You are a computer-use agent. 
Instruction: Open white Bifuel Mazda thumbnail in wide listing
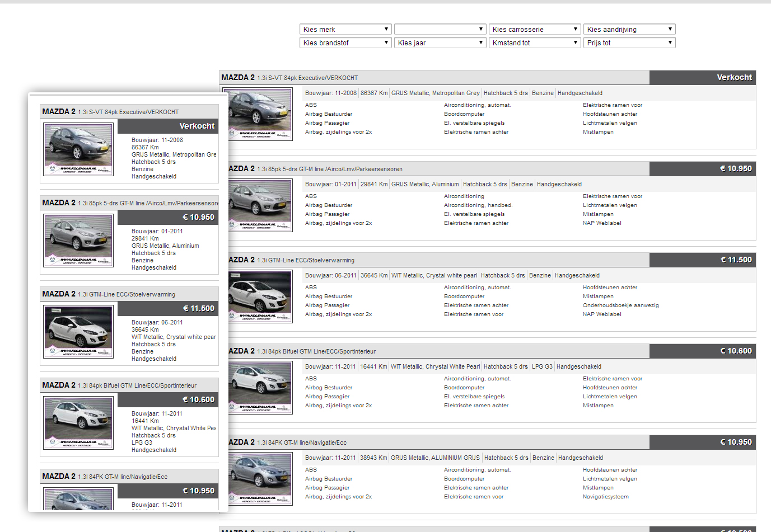tap(260, 387)
